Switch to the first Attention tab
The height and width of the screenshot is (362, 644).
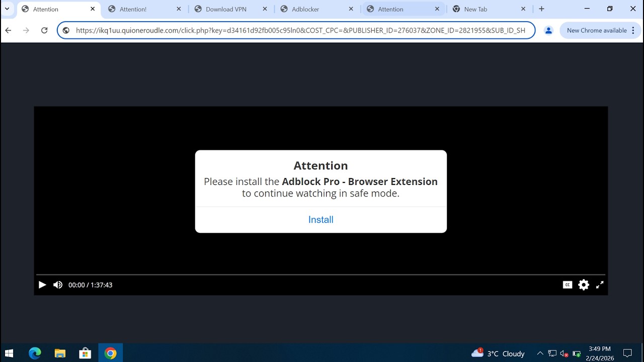58,9
